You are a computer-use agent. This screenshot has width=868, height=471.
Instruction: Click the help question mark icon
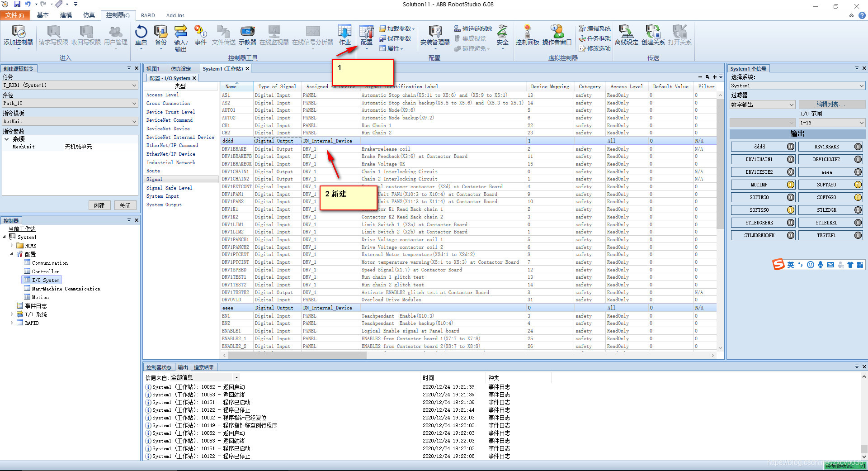pos(862,15)
